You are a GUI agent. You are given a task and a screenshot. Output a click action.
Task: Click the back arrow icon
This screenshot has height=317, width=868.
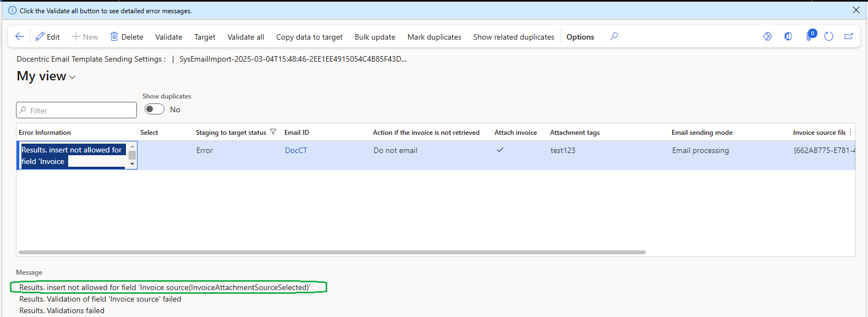tap(20, 37)
